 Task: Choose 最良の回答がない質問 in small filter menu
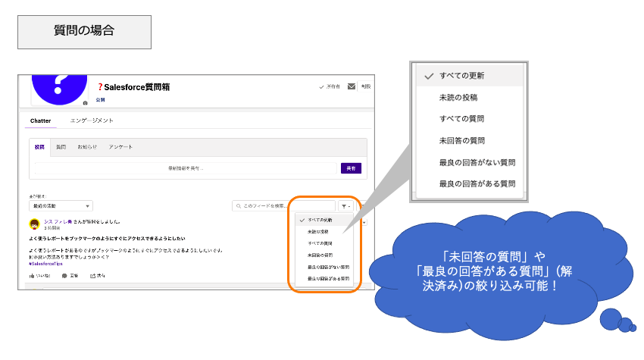[x=324, y=267]
